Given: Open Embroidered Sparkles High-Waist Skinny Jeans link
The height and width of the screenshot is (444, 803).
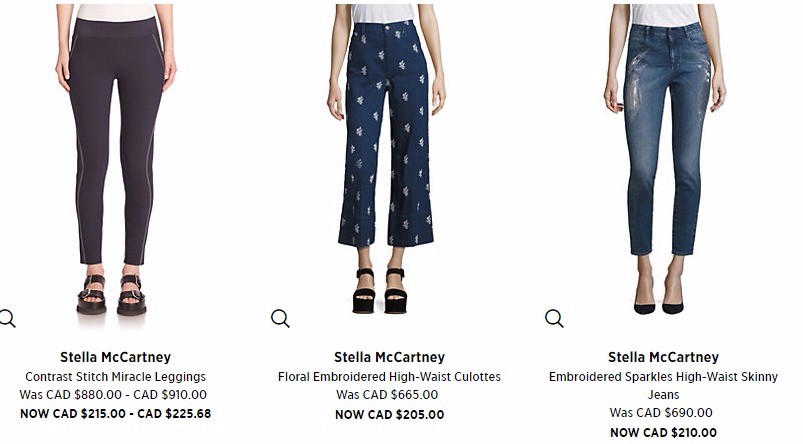Looking at the screenshot, I should click(x=663, y=386).
